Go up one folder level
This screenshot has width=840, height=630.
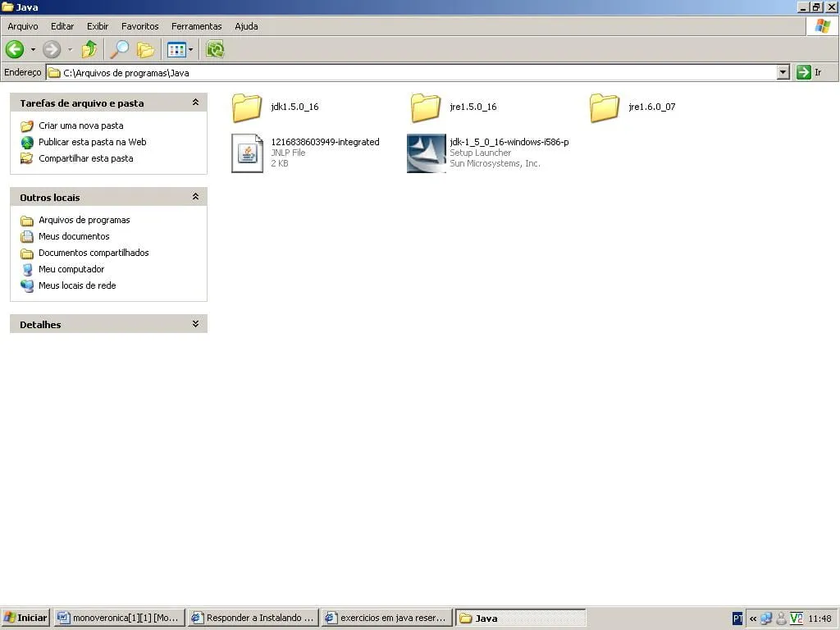[89, 50]
